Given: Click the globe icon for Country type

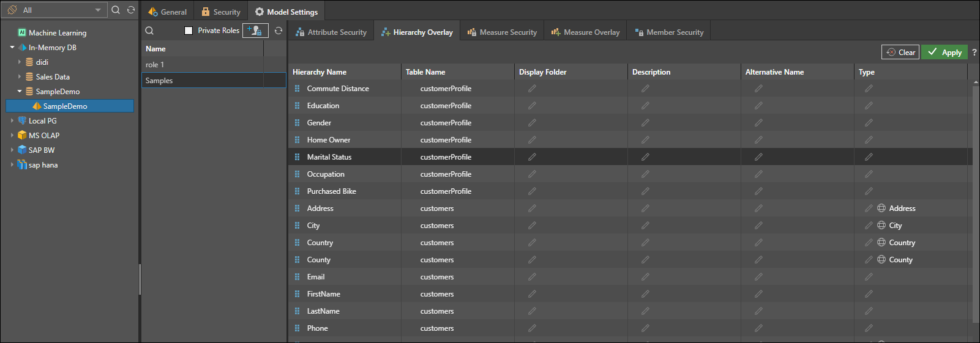Looking at the screenshot, I should coord(881,243).
